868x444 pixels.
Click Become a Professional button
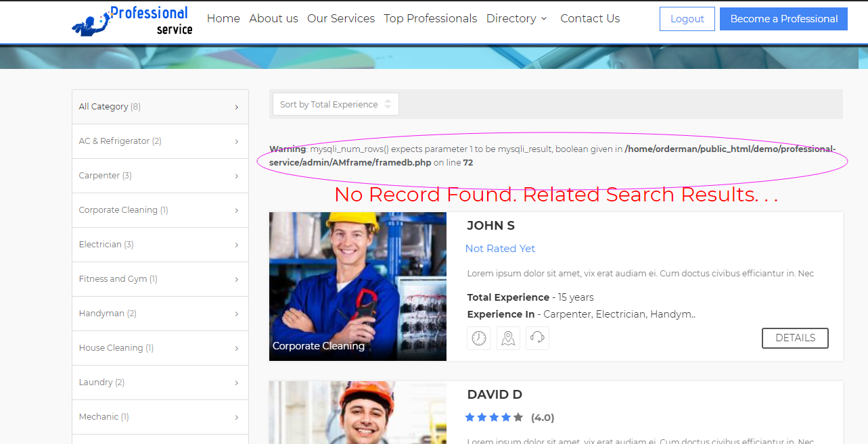point(784,19)
